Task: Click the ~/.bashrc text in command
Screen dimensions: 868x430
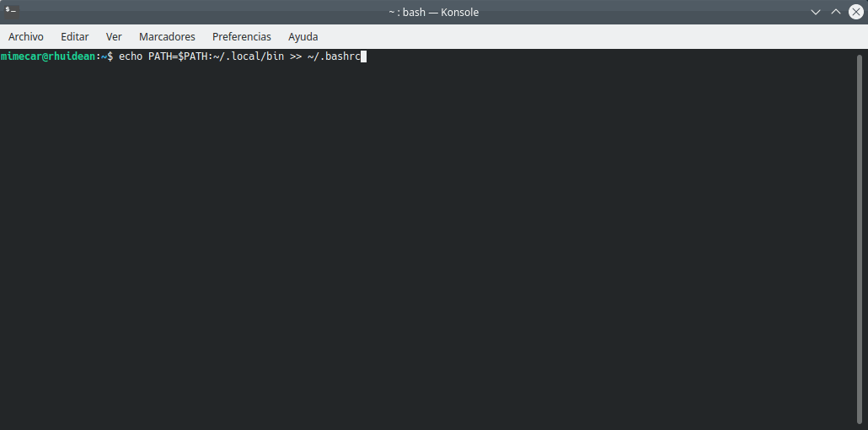Action: coord(334,56)
